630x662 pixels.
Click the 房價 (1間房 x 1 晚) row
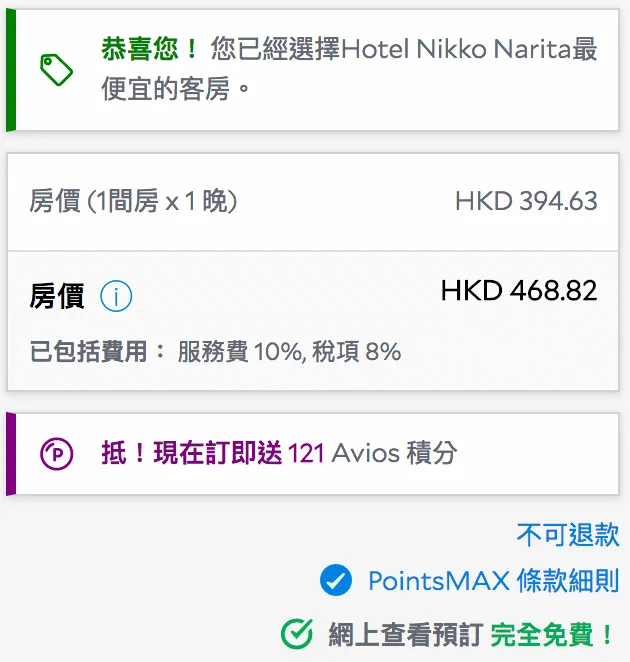pyautogui.click(x=313, y=201)
